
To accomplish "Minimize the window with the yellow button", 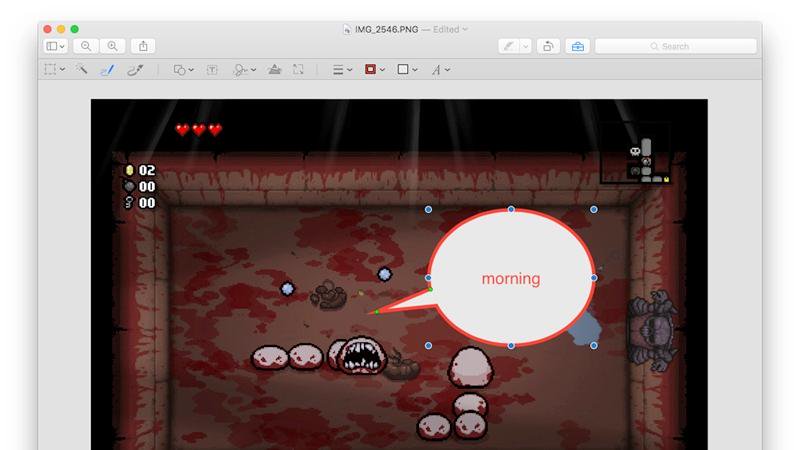I will pyautogui.click(x=61, y=29).
